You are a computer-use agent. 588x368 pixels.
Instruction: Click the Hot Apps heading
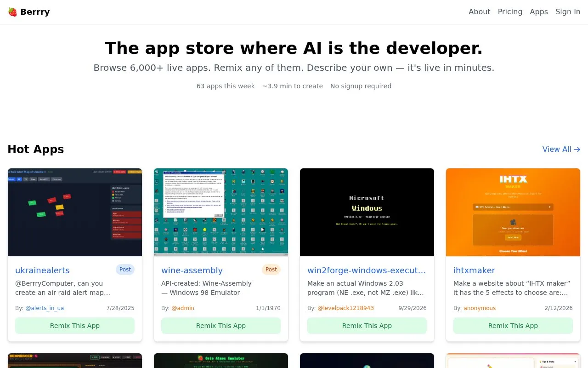(x=36, y=149)
